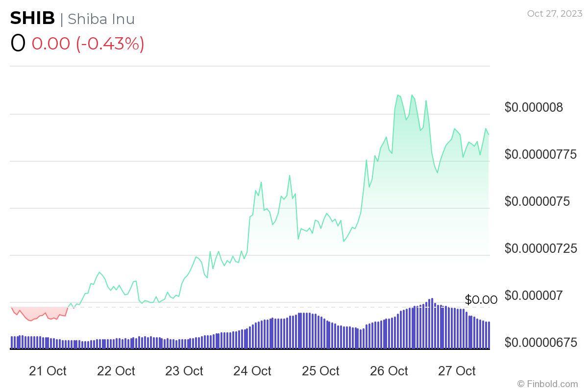Click the 21 Oct date label
This screenshot has width=588, height=392.
48,371
